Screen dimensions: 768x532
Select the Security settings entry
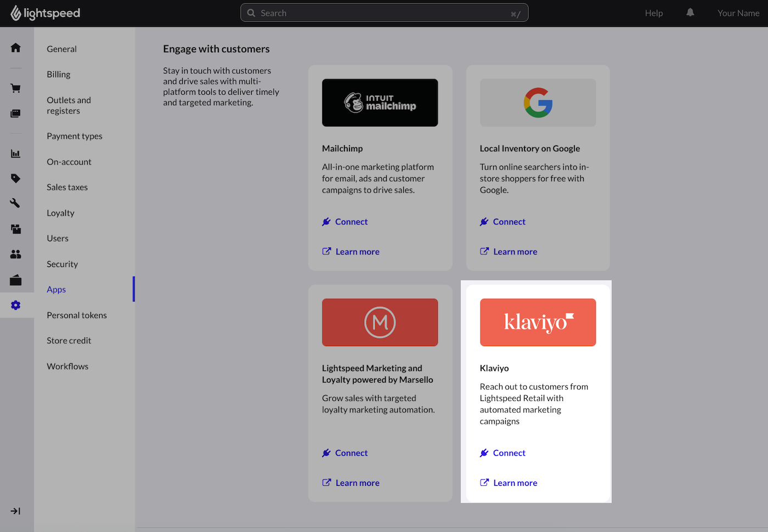pyautogui.click(x=62, y=264)
